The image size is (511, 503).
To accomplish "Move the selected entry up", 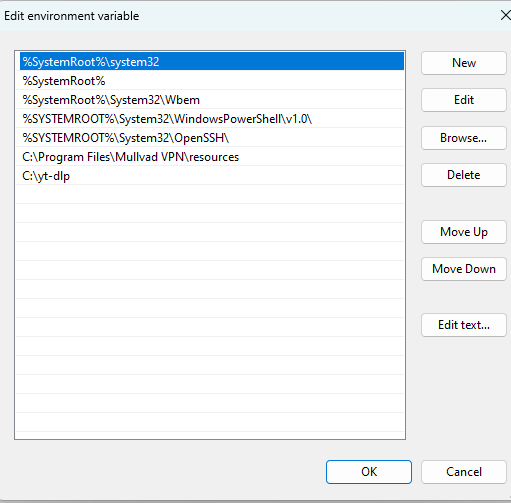I will [464, 232].
